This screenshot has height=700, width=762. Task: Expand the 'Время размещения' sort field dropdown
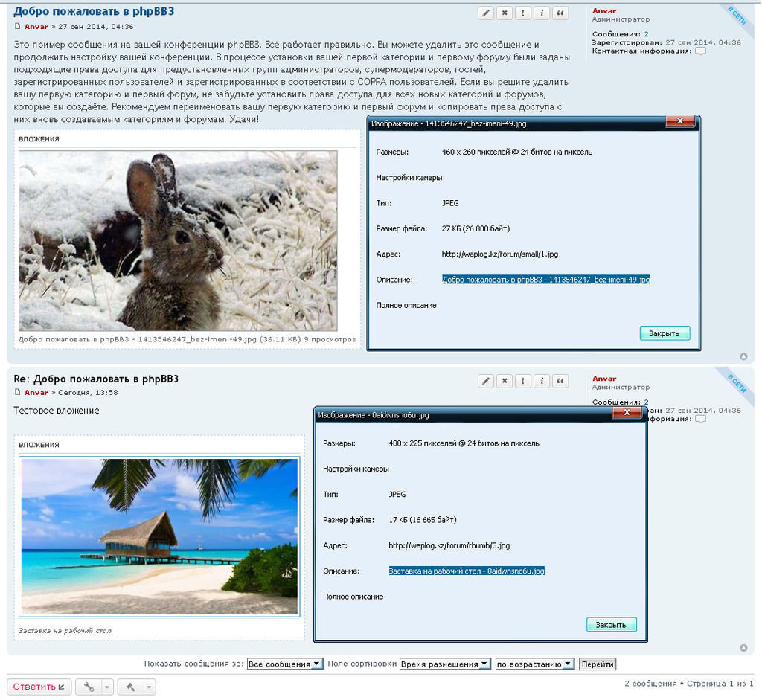click(445, 664)
